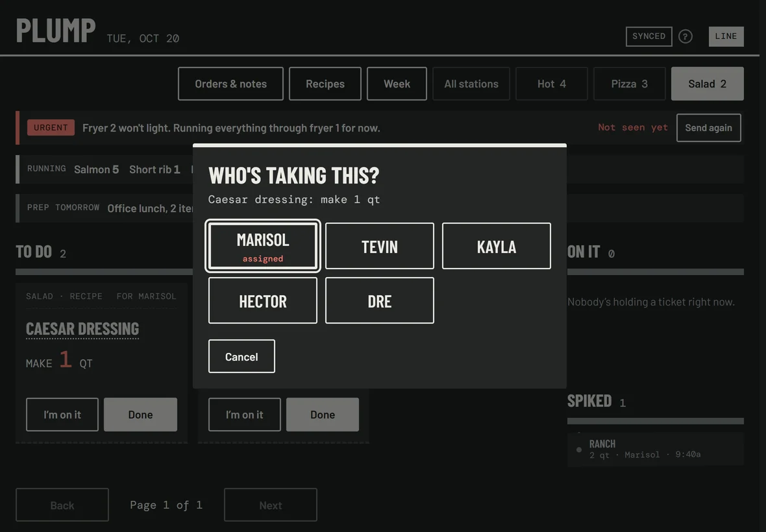
Task: Go Back a page
Action: pyautogui.click(x=62, y=505)
